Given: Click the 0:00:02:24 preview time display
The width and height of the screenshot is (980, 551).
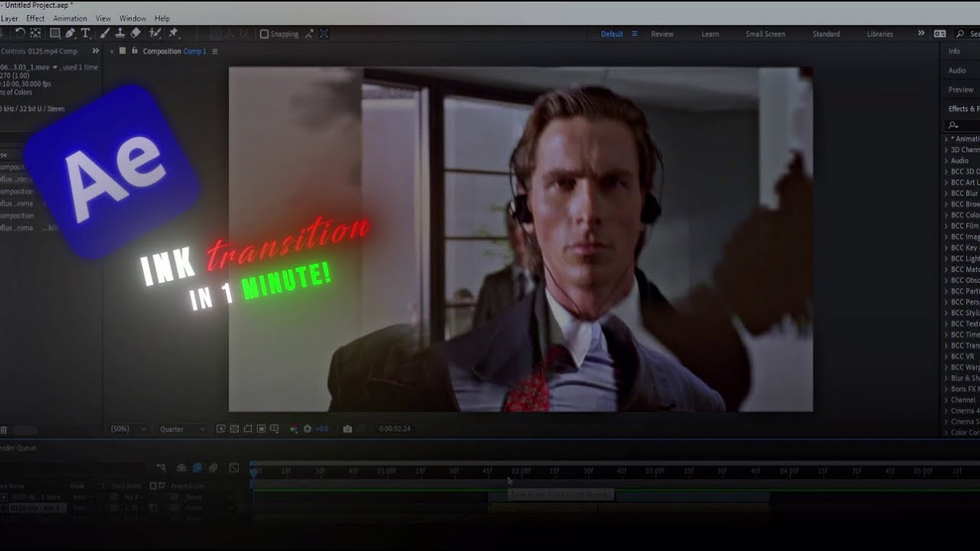Looking at the screenshot, I should point(395,429).
